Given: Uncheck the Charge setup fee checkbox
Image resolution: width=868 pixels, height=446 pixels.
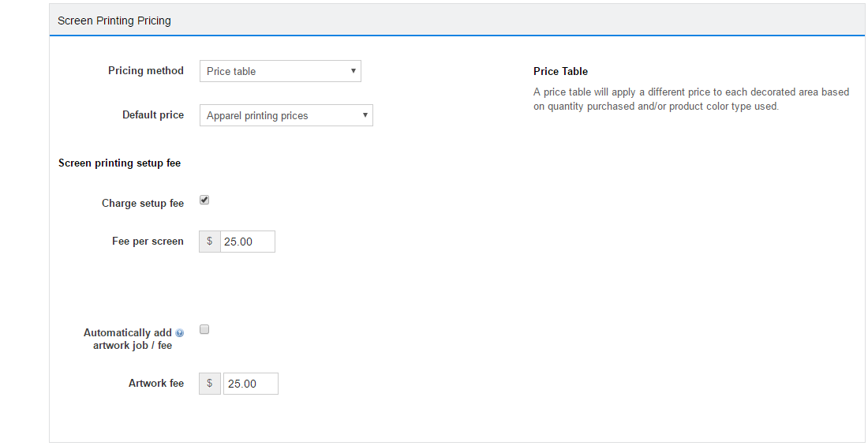Looking at the screenshot, I should 204,201.
